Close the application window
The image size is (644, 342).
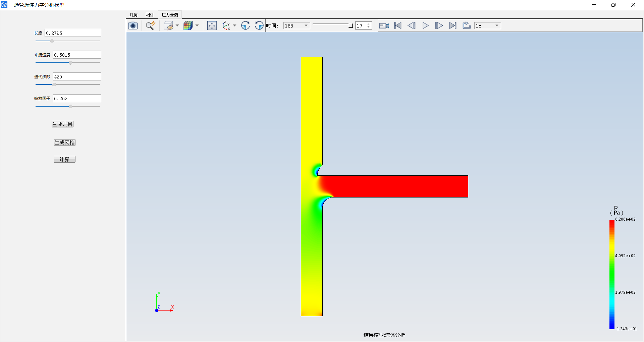pyautogui.click(x=633, y=5)
